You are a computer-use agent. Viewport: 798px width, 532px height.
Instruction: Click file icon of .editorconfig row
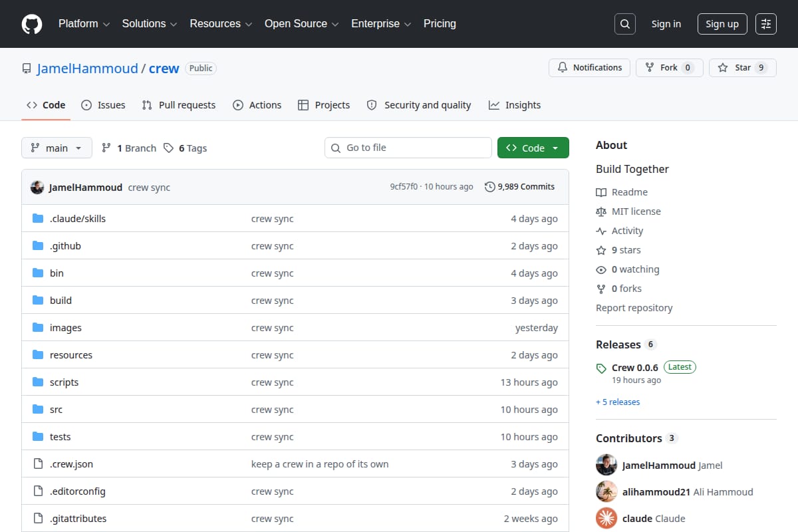(38, 491)
